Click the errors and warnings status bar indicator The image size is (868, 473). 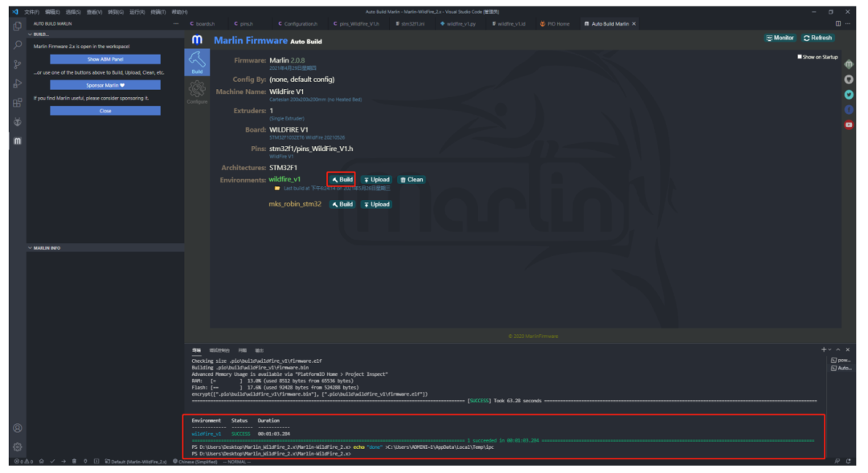(24, 461)
